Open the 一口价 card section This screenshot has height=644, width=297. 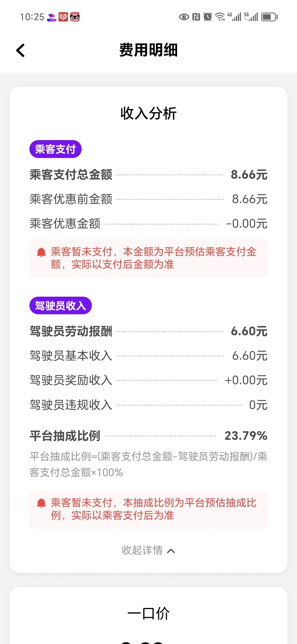pos(148,615)
